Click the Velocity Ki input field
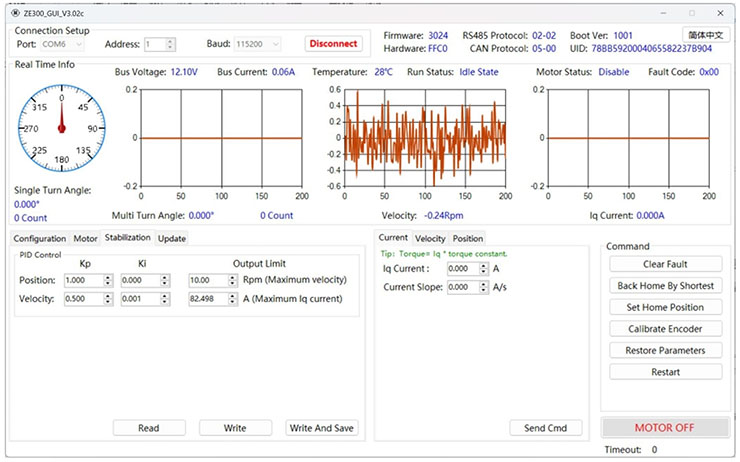The image size is (740, 462). click(141, 299)
